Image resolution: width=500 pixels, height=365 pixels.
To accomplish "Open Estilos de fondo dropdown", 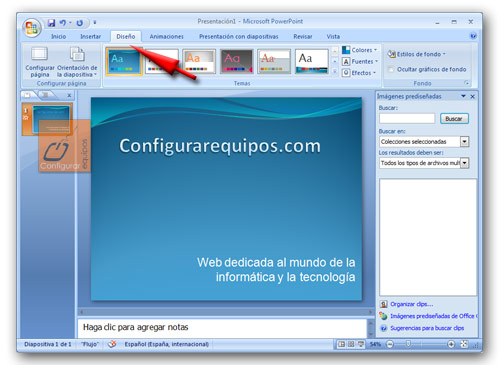I will (x=416, y=54).
